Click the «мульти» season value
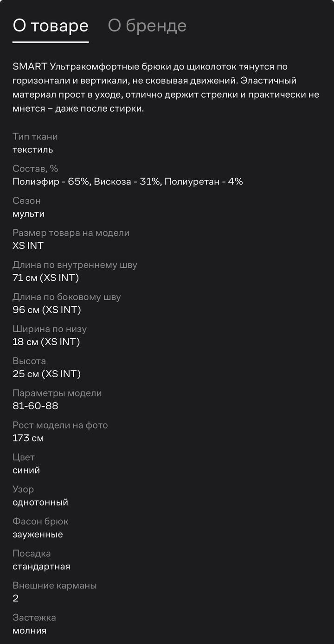334x644 pixels. click(29, 214)
